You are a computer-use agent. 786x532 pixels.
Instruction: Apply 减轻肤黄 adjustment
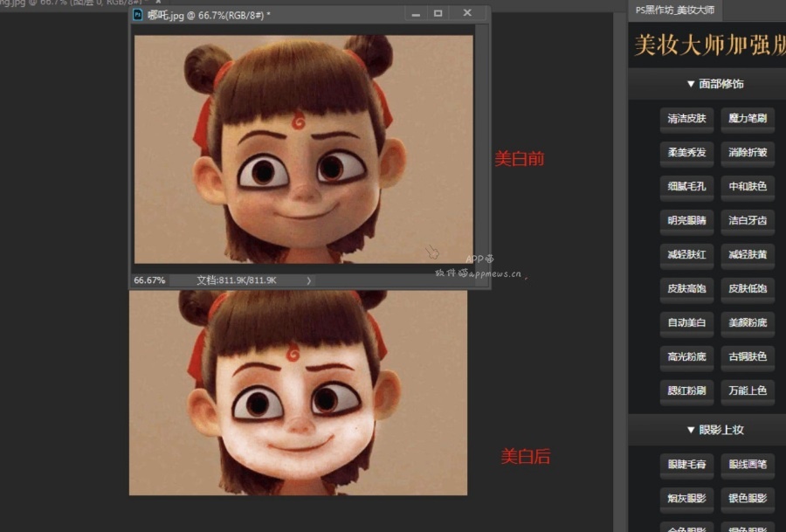point(748,255)
